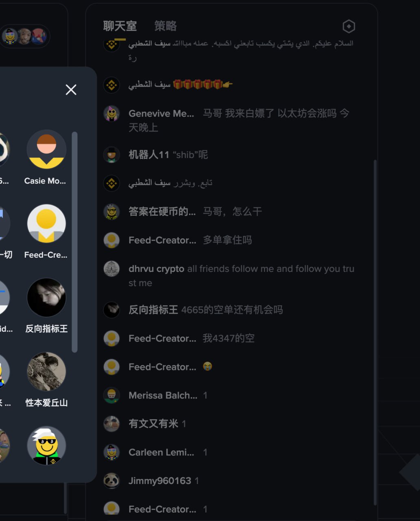Open the Carleen Lemi... avatar icon

111,452
